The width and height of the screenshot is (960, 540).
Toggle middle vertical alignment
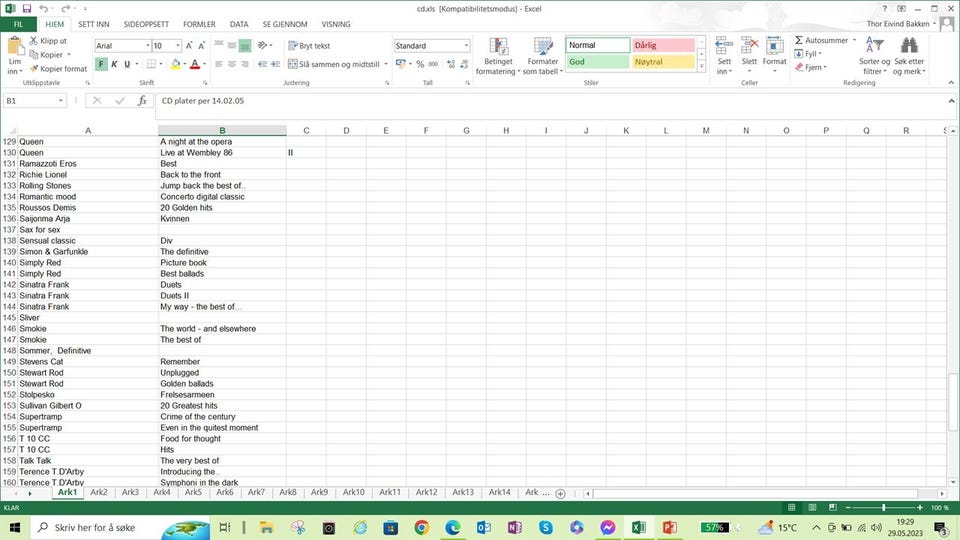[x=231, y=46]
